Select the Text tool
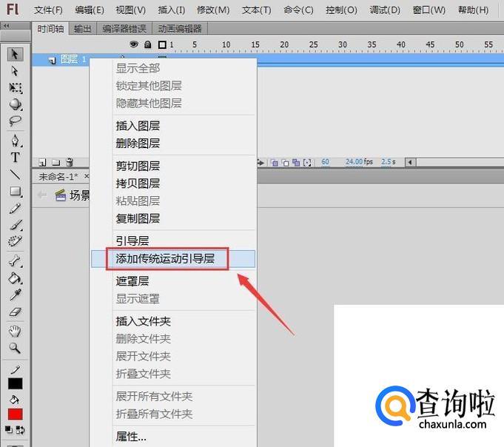The height and width of the screenshot is (447, 504). [15, 158]
